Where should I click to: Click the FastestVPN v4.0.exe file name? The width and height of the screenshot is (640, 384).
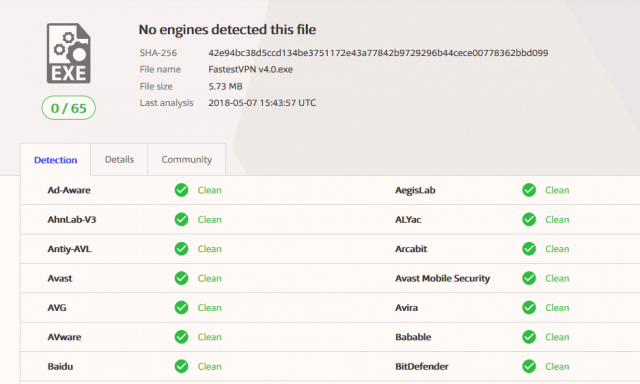tap(251, 69)
